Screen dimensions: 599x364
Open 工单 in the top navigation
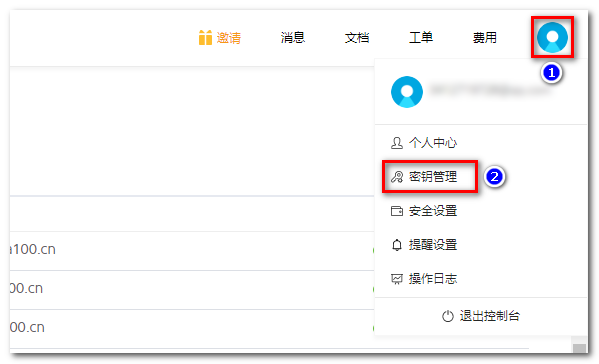tap(421, 38)
